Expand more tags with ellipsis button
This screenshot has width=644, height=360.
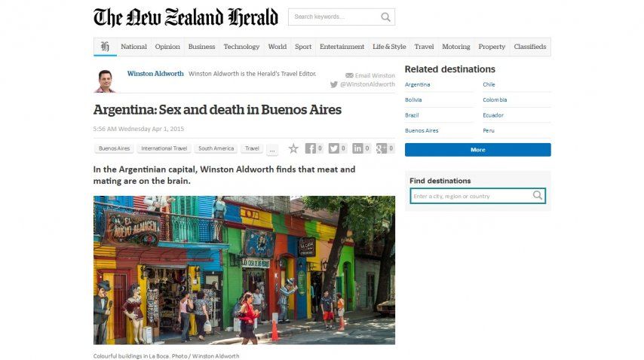pyautogui.click(x=272, y=150)
